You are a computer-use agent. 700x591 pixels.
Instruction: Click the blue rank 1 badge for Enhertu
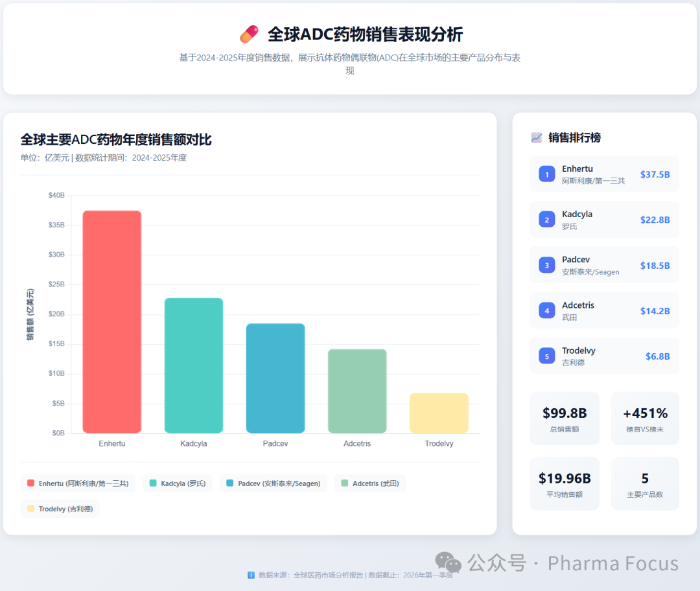(546, 174)
